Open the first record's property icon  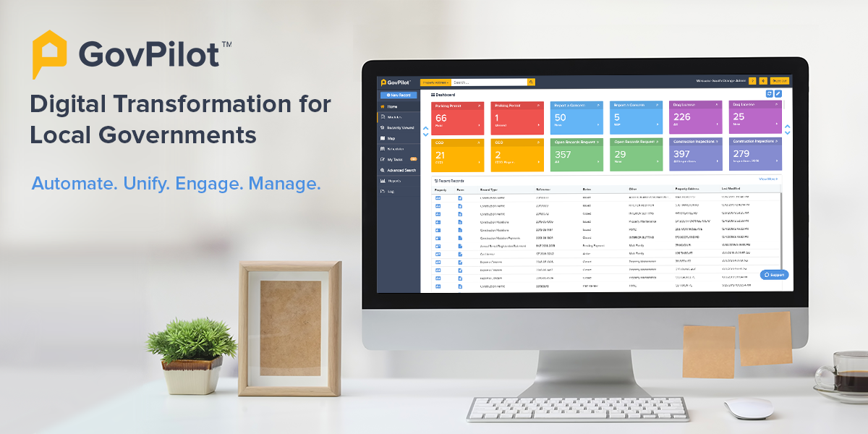(438, 197)
